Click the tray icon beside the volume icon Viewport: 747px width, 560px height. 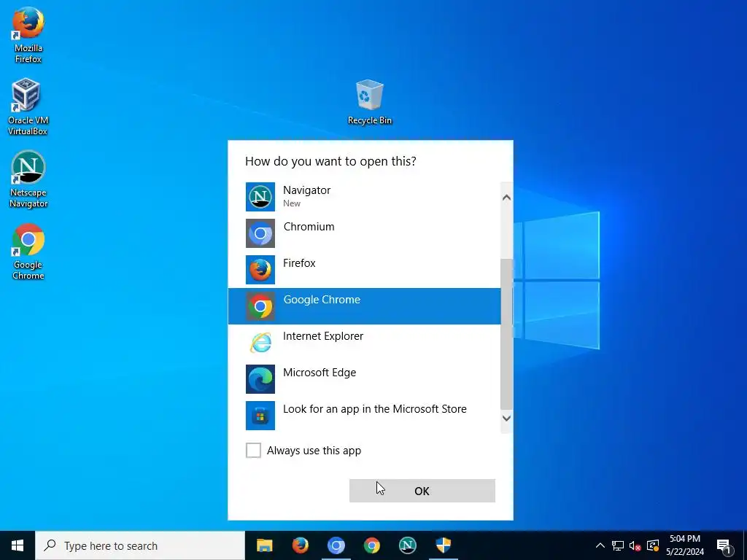[653, 545]
